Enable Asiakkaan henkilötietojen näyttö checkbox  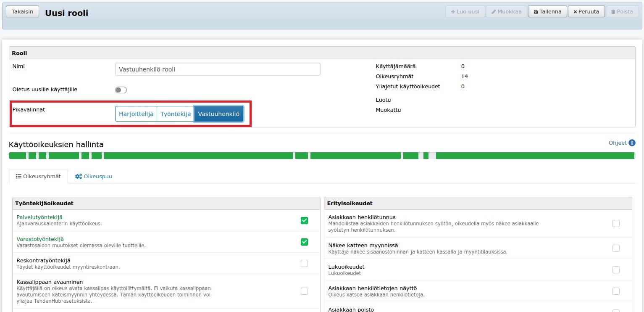click(615, 291)
